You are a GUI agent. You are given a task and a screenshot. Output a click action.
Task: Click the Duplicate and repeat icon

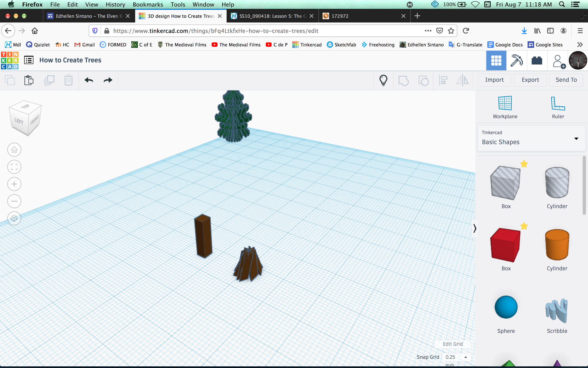click(49, 80)
